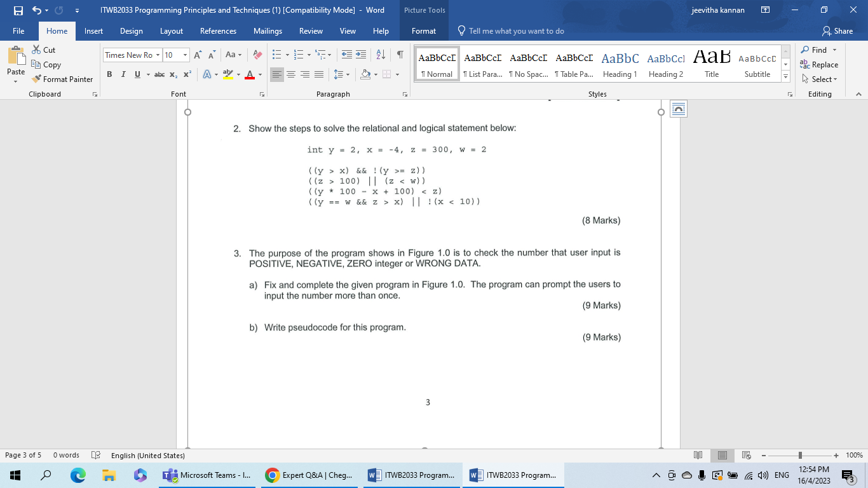The height and width of the screenshot is (488, 868).
Task: Switch to Read Mode view
Action: click(698, 455)
